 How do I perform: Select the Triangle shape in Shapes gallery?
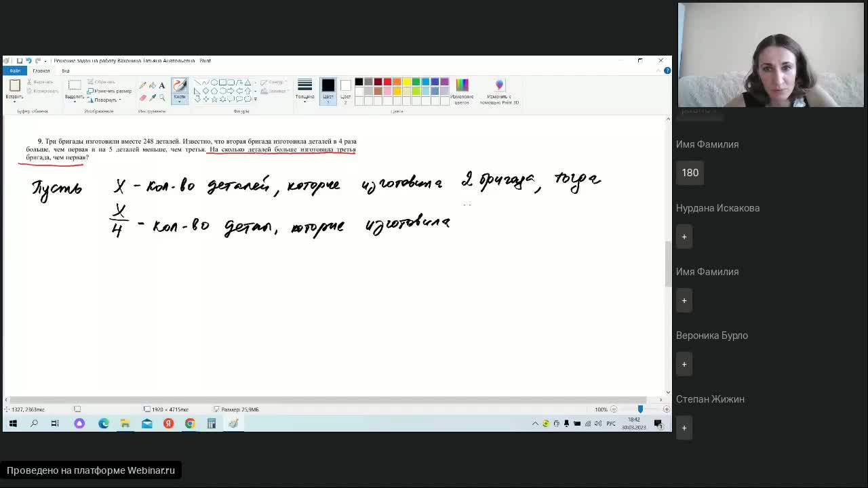[248, 82]
